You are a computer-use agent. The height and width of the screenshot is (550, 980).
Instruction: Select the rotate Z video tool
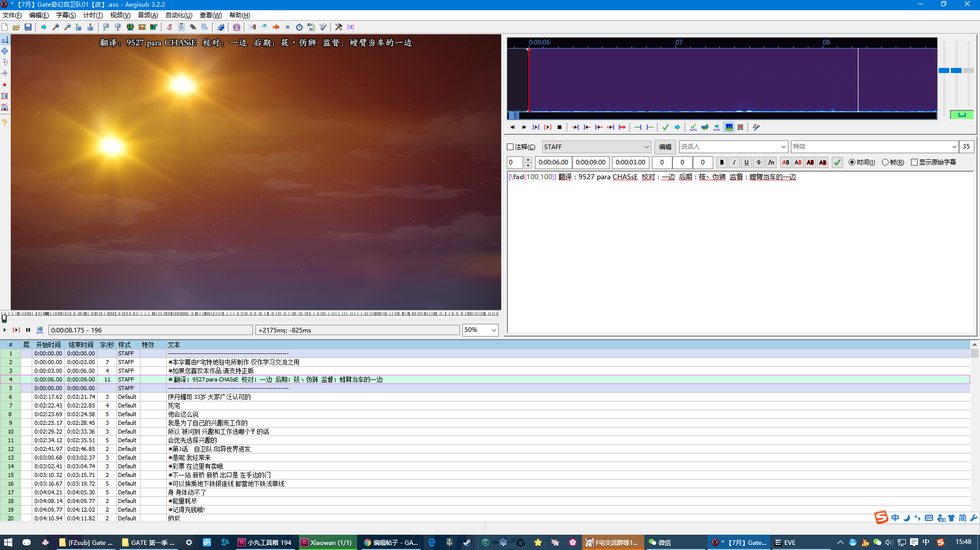pos(5,62)
